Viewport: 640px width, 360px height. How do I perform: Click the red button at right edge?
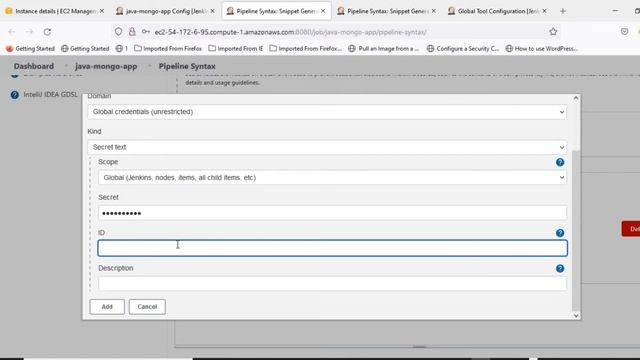click(631, 229)
